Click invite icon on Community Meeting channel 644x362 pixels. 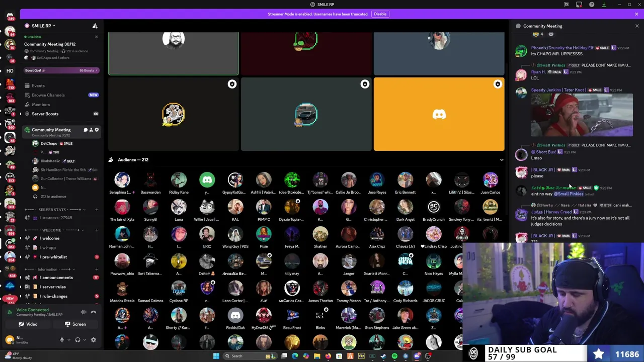(x=91, y=130)
